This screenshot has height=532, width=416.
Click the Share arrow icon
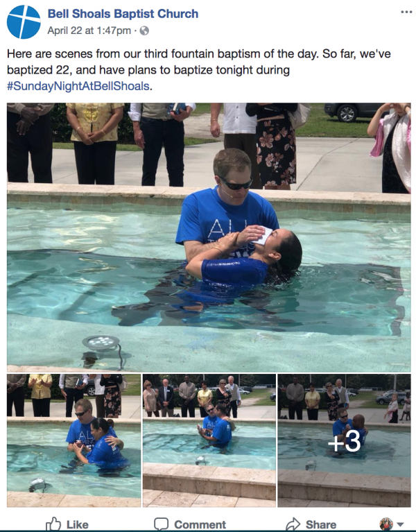(x=293, y=524)
